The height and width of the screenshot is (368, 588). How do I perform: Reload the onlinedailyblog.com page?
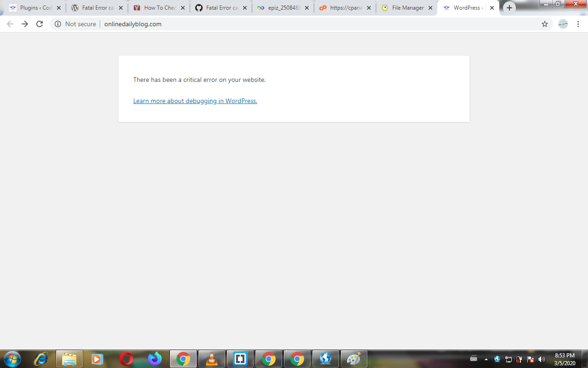point(39,24)
